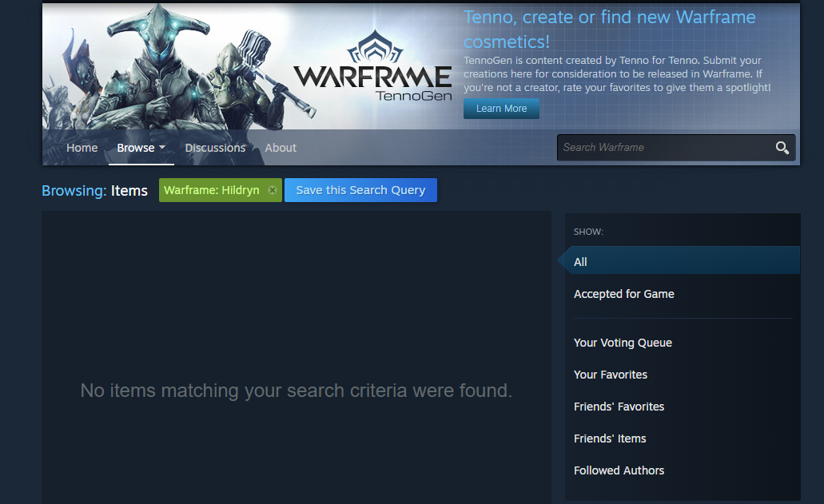Open the Warframe TennoGen logo
Screen dimensions: 824x504
[372, 65]
